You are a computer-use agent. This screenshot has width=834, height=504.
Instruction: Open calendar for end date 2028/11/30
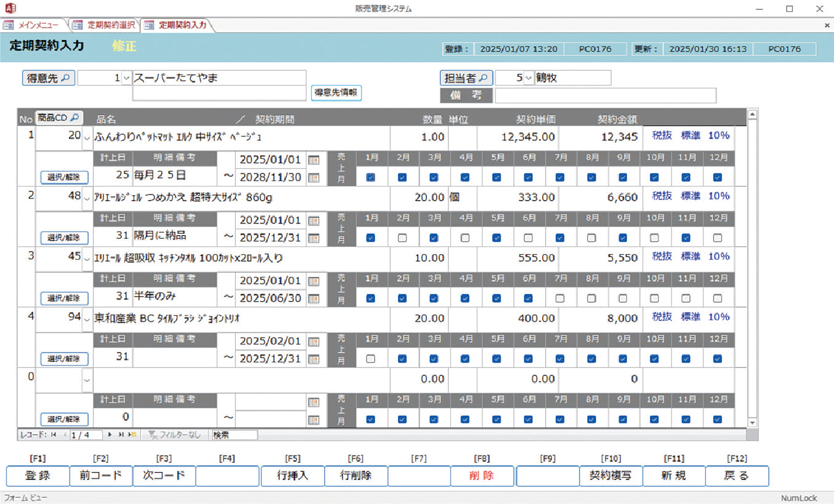click(x=314, y=177)
